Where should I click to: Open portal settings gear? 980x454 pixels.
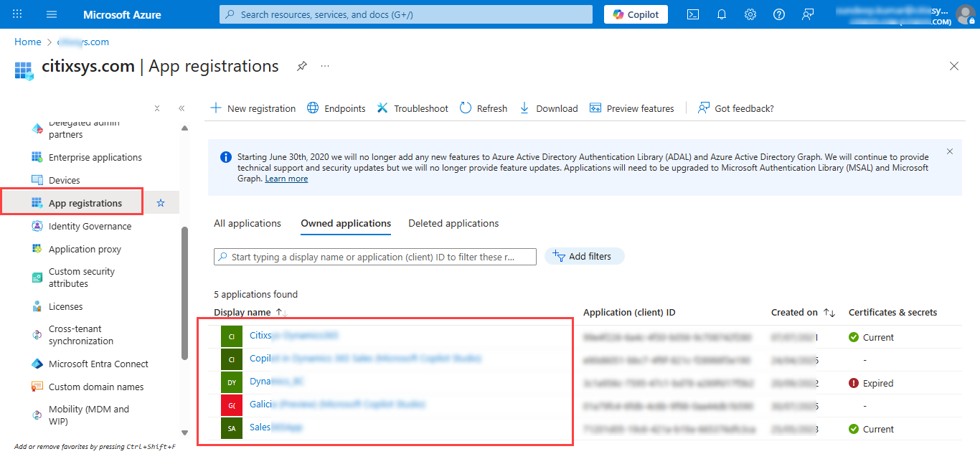[750, 14]
